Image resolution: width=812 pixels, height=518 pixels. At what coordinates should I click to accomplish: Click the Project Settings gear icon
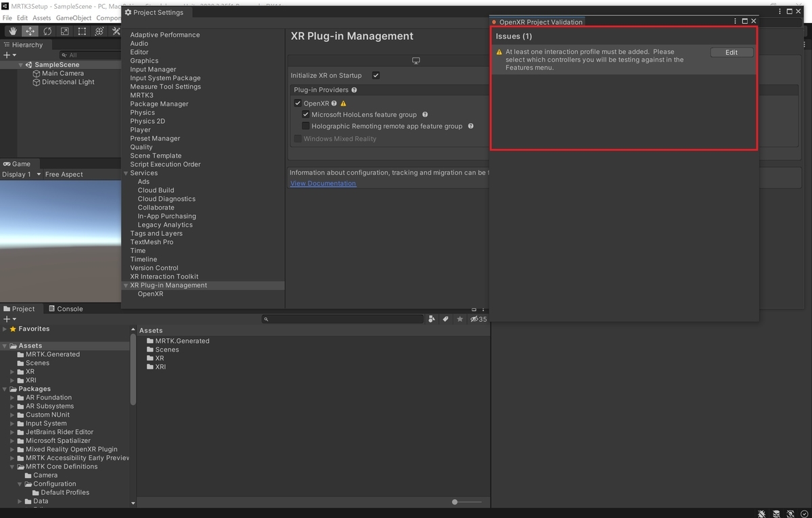[128, 12]
